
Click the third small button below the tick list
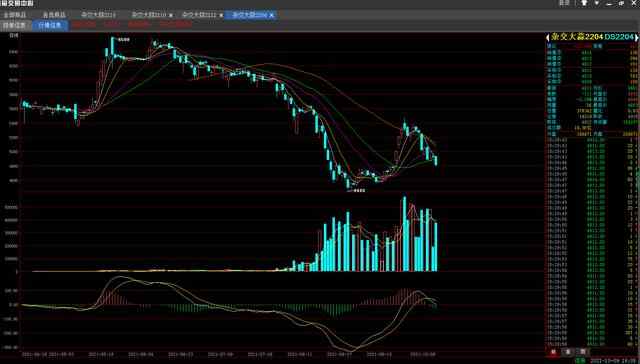[583, 352]
